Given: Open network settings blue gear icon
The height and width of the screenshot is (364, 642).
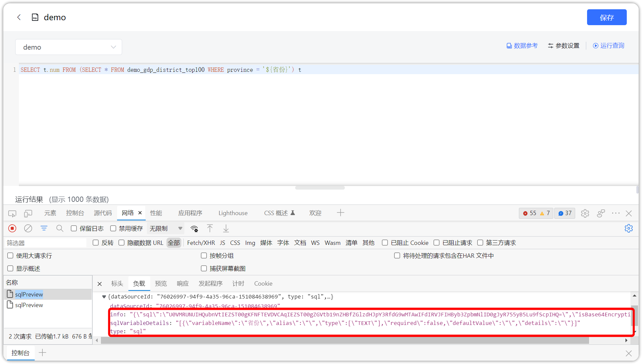Looking at the screenshot, I should pyautogui.click(x=629, y=228).
